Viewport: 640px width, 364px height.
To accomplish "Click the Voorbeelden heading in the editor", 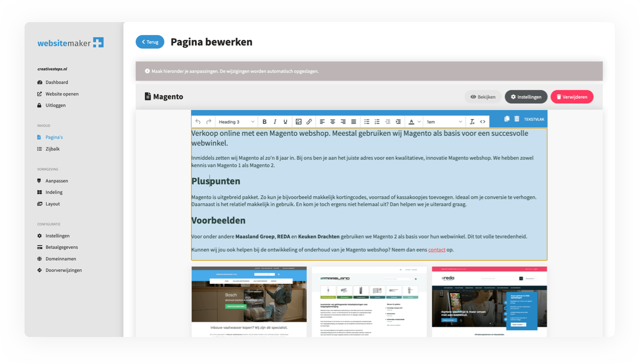I will pyautogui.click(x=218, y=220).
